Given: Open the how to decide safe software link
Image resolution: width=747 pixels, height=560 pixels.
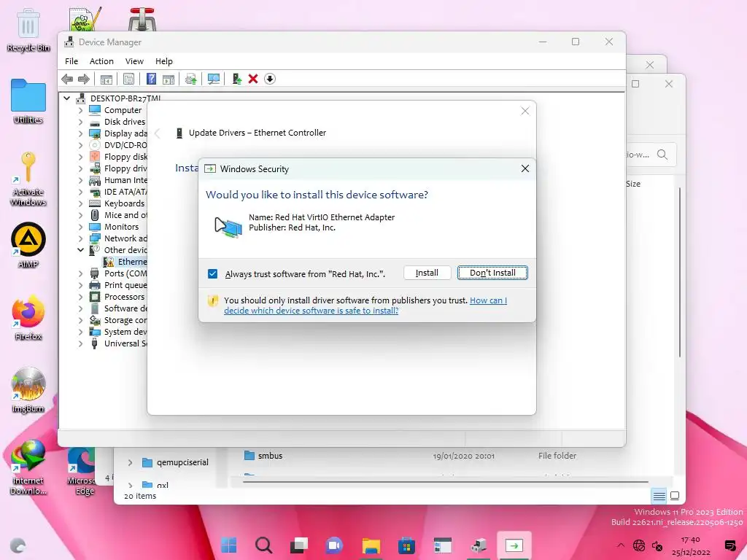Looking at the screenshot, I should tap(365, 306).
